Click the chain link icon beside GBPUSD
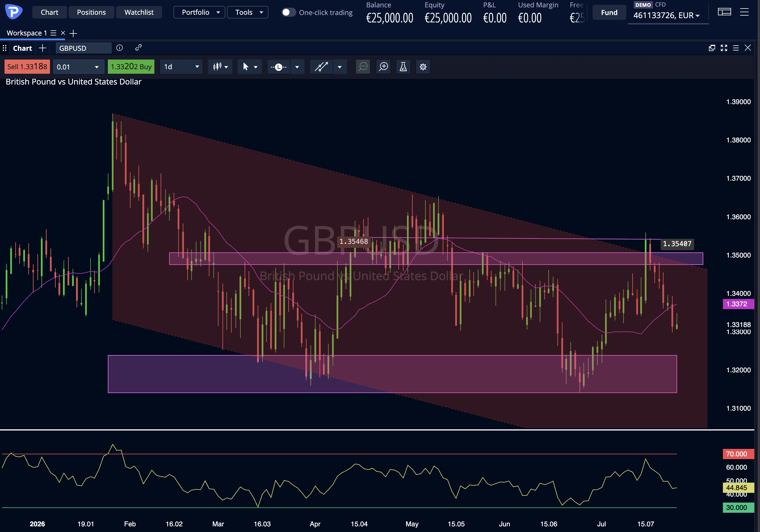The height and width of the screenshot is (532, 760). point(138,48)
